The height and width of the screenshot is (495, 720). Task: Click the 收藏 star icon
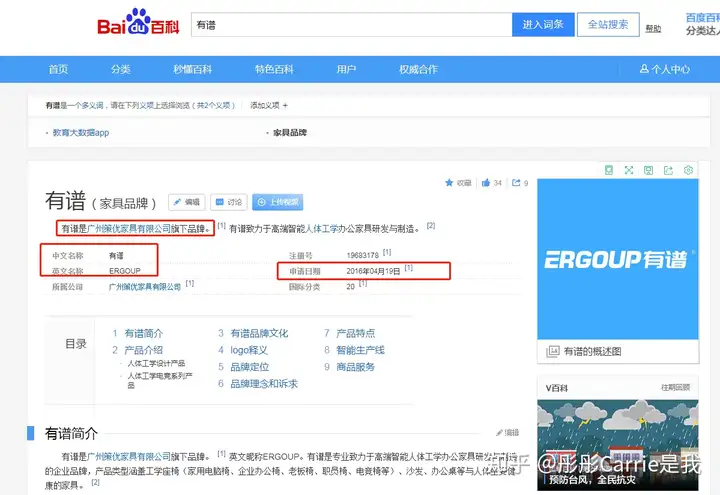(449, 183)
